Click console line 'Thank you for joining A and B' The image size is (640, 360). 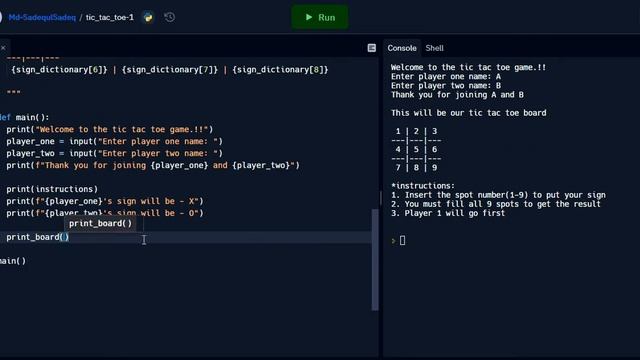[x=457, y=95]
